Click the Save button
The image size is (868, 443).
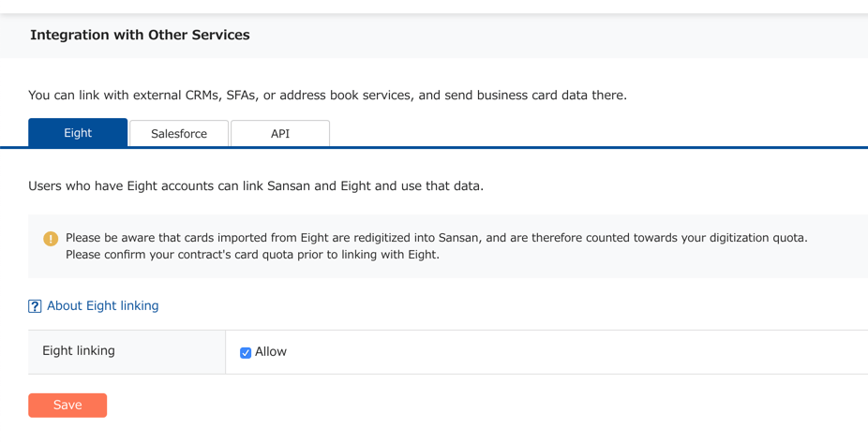click(x=67, y=406)
